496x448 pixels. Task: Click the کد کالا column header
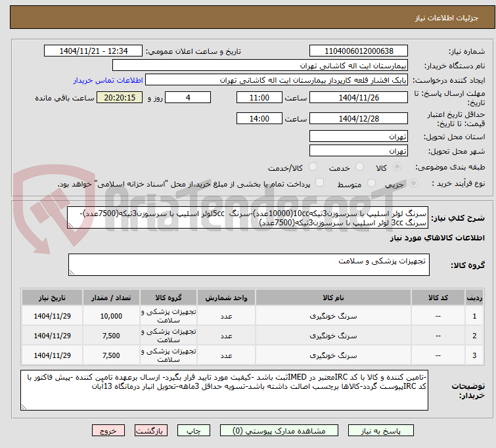tap(438, 298)
